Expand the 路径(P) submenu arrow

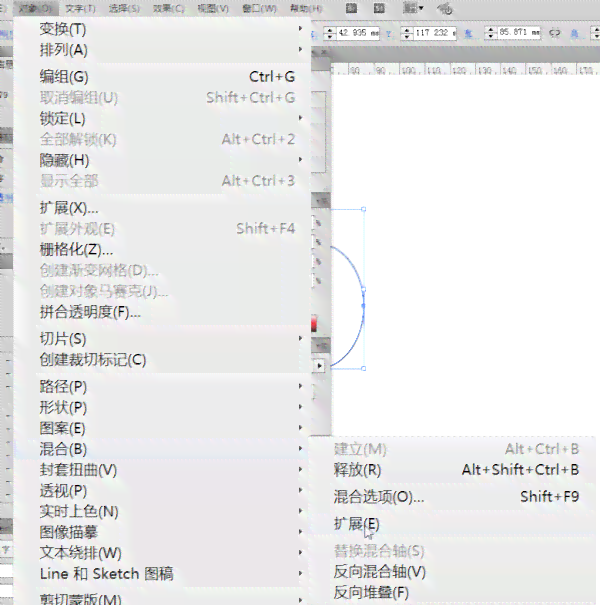300,386
